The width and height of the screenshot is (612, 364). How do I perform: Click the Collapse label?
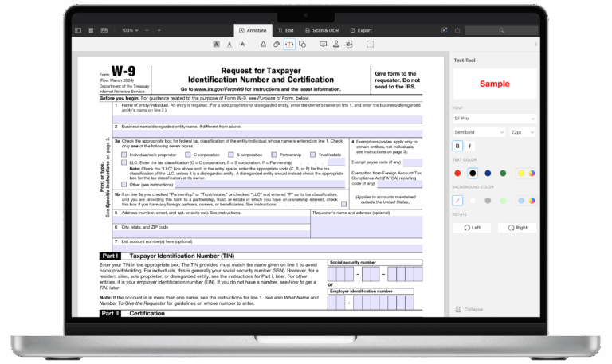(x=473, y=309)
